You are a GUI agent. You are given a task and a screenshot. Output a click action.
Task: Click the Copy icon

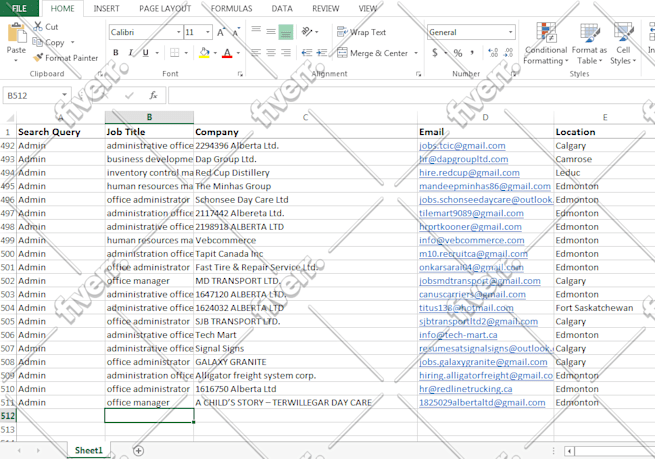[x=38, y=42]
